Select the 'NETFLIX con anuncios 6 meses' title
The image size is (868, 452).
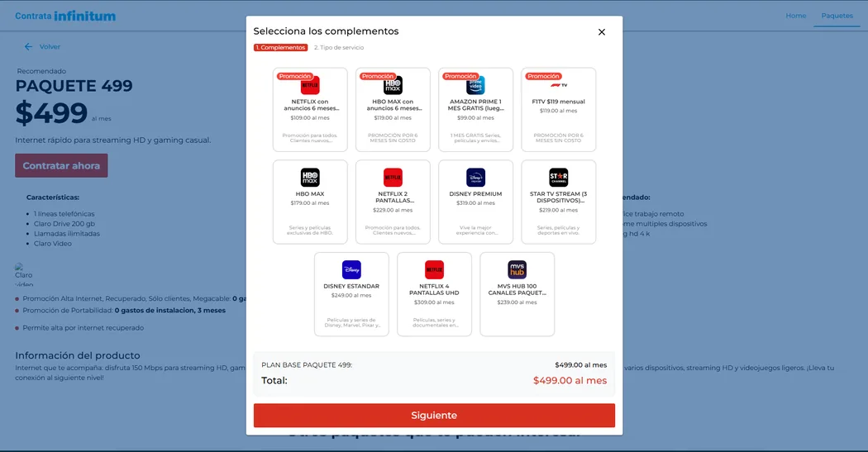click(310, 105)
